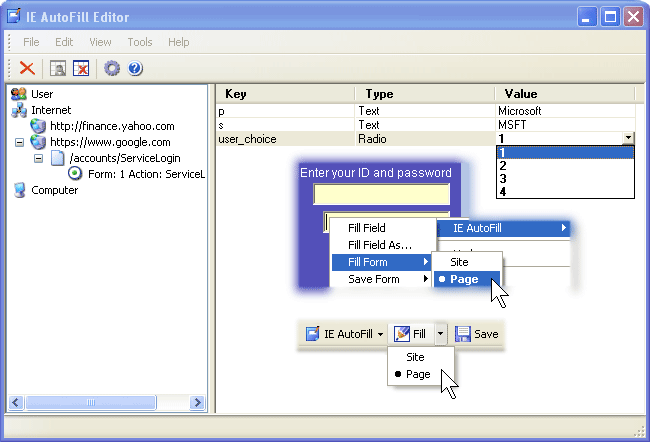Choose Fill Field from context menu

[x=367, y=228]
